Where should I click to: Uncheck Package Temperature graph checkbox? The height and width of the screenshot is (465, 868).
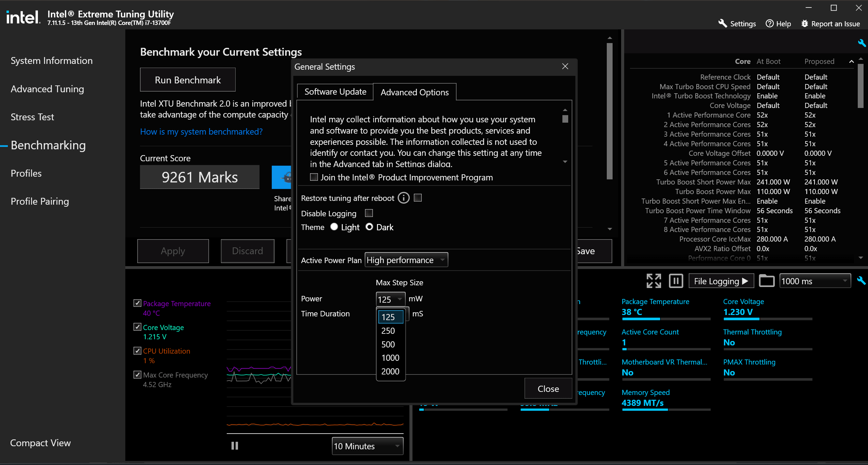pyautogui.click(x=137, y=303)
